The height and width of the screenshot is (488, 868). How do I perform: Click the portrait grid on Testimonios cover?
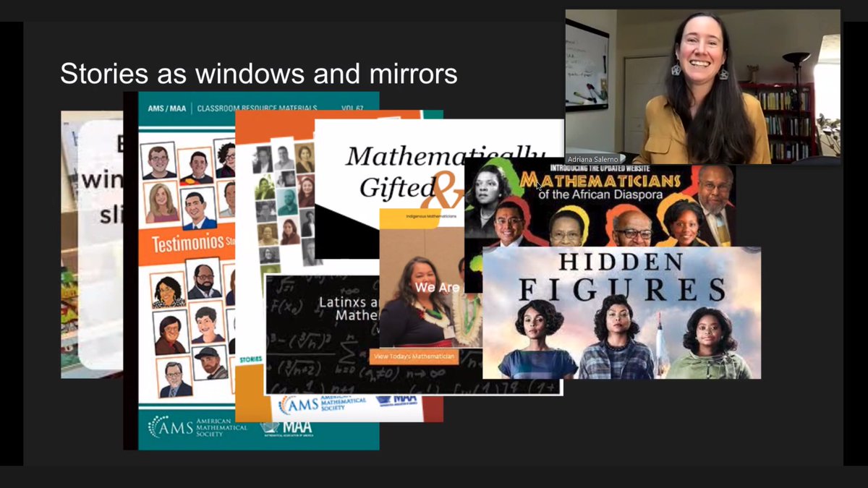tap(184, 181)
